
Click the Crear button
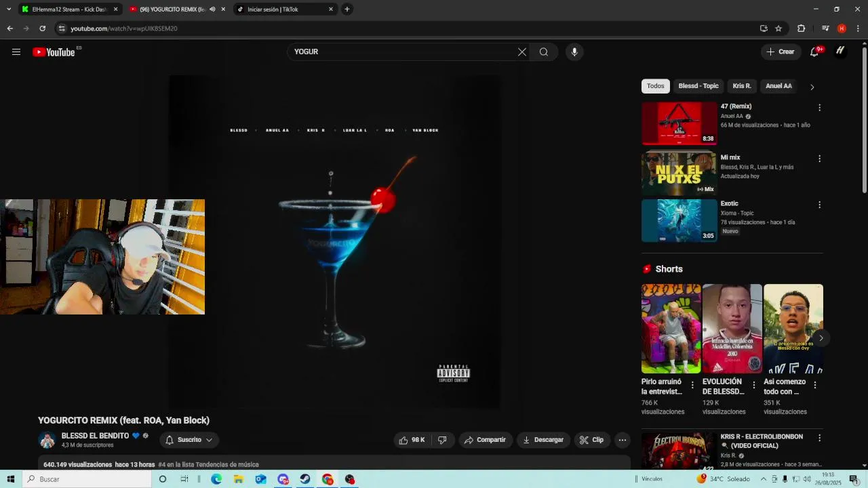click(780, 52)
